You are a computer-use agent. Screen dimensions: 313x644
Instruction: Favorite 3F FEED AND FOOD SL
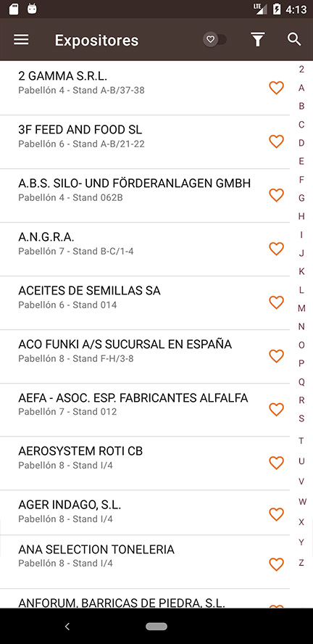pos(276,141)
